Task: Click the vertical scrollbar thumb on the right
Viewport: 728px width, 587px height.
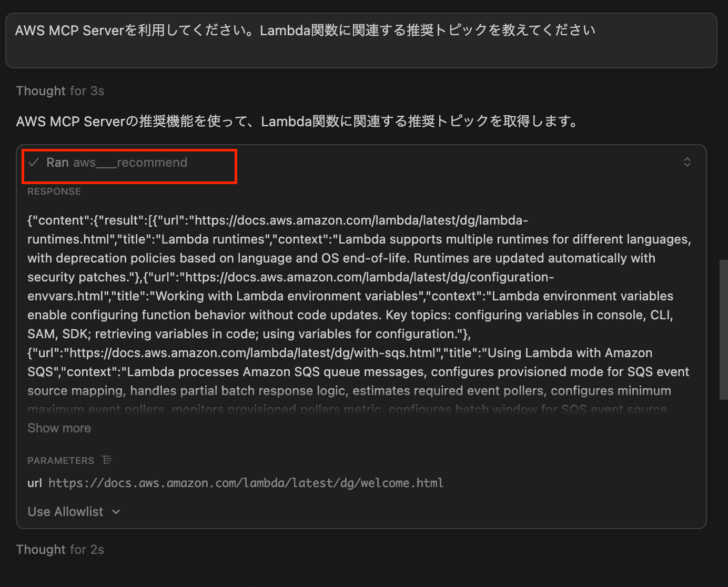Action: click(x=724, y=330)
